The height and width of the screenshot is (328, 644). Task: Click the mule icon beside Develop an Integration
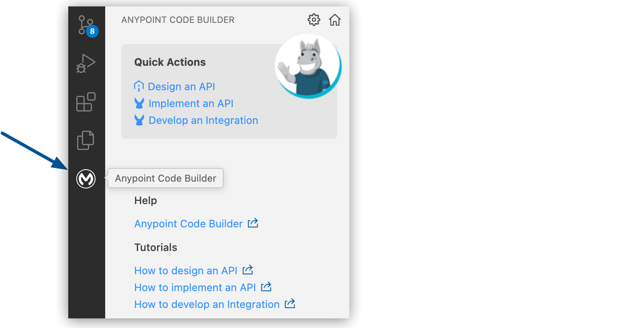[139, 120]
